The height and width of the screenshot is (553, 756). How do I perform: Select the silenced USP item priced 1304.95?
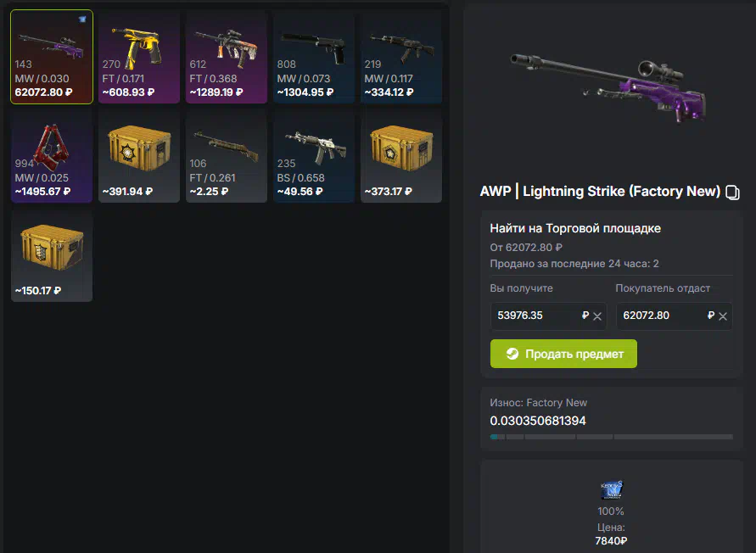(x=314, y=57)
